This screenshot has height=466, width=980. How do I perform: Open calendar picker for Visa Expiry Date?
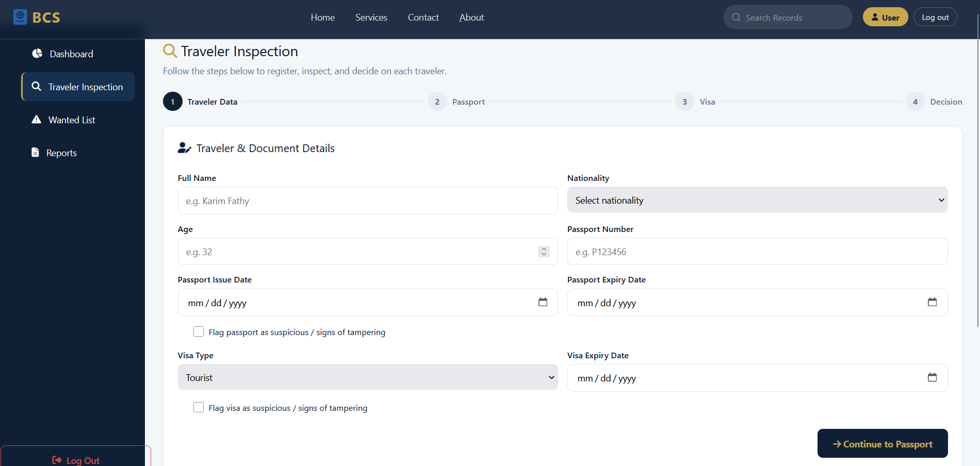932,377
